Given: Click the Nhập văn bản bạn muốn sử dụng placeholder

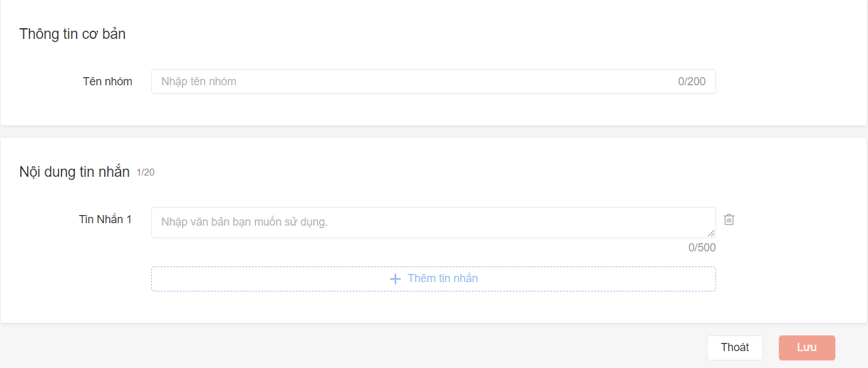Looking at the screenshot, I should click(x=244, y=222).
